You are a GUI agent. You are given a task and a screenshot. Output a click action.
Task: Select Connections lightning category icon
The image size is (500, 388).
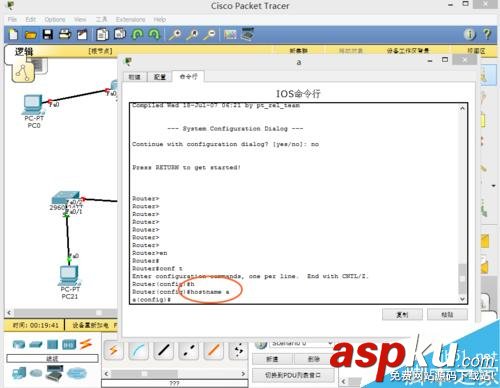click(x=86, y=344)
